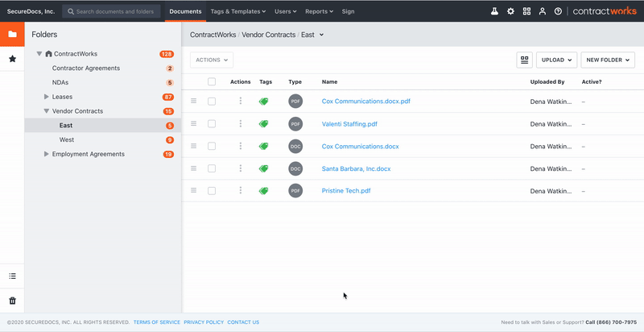This screenshot has height=332, width=644.
Task: Check the select-all checkbox in table header
Action: pyautogui.click(x=212, y=81)
